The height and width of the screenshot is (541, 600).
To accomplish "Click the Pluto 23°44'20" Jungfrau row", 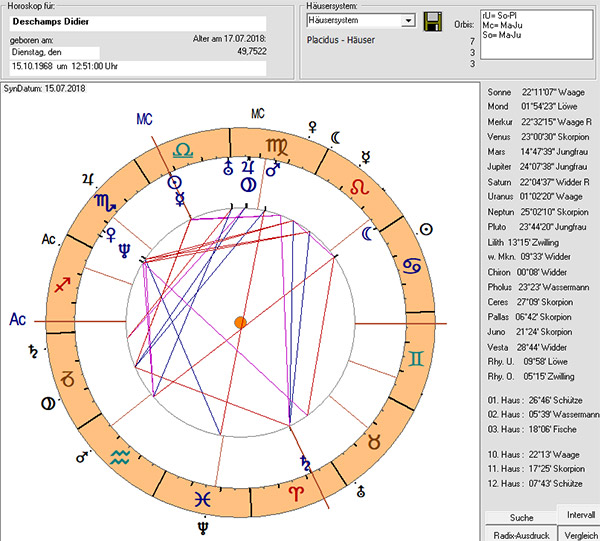I will 536,227.
